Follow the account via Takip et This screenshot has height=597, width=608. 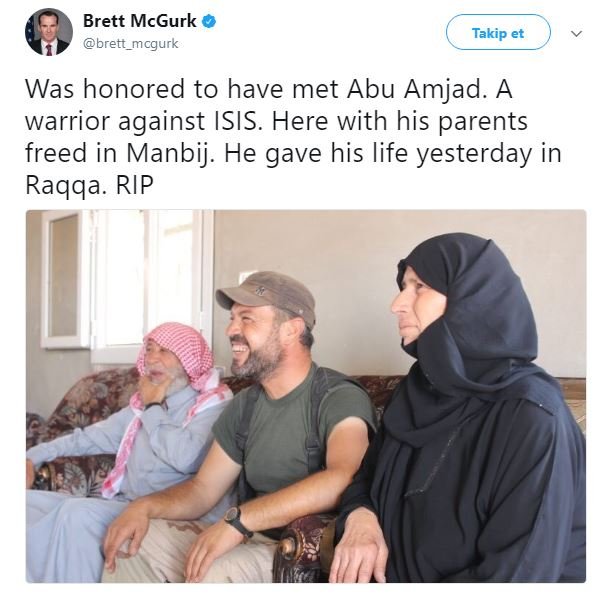tap(498, 33)
